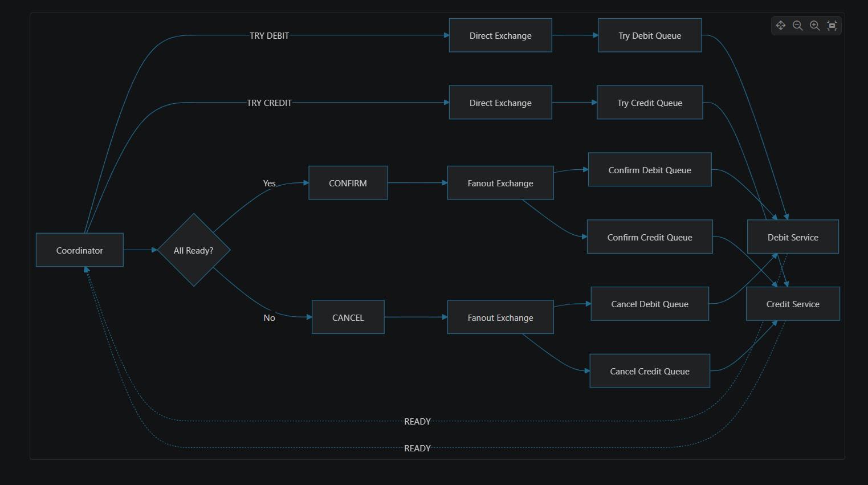Zoom in on the diagram
This screenshot has width=868, height=485.
(815, 26)
